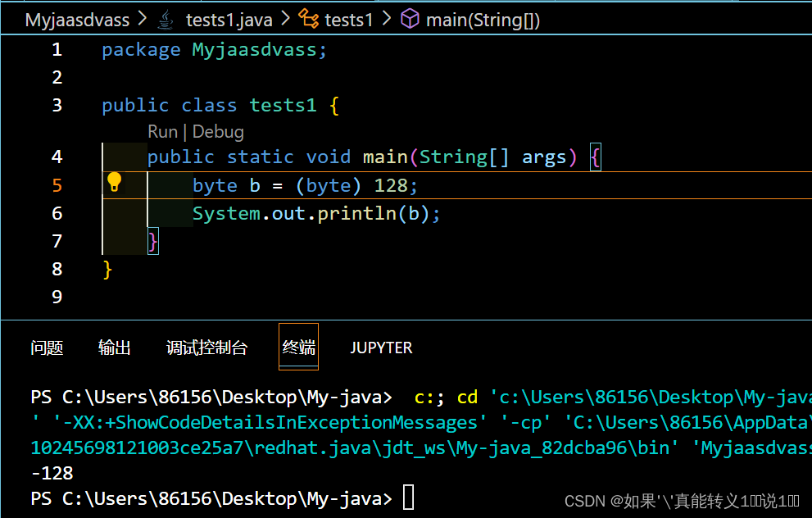
Task: Select main(String[]) breadcrumb item
Action: (483, 20)
